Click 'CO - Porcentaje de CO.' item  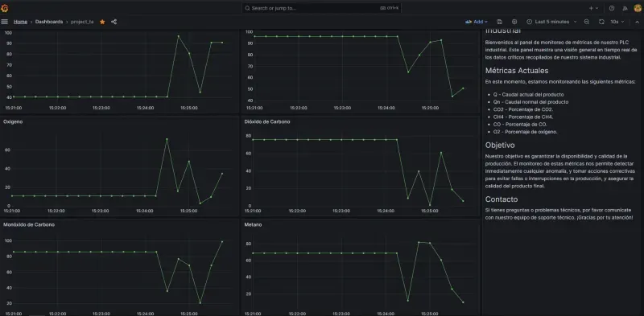pos(520,124)
